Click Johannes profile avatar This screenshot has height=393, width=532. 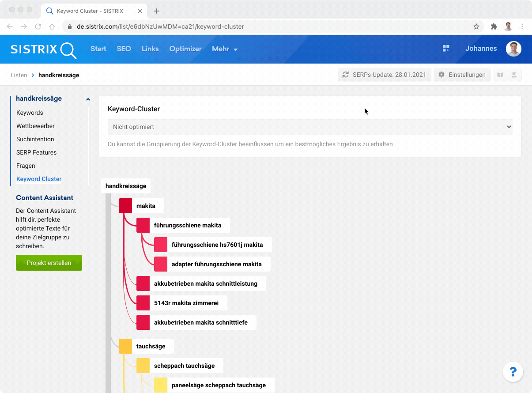tap(513, 49)
